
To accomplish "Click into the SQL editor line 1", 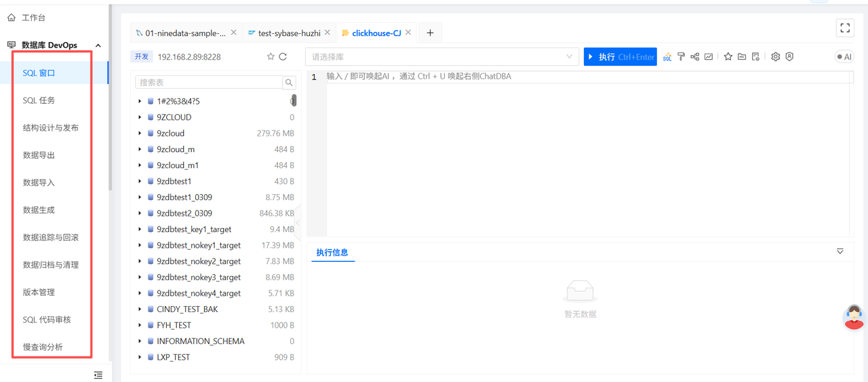I will [589, 77].
